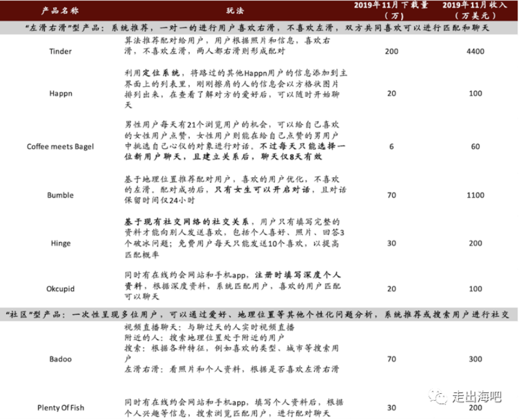Click Okcupid's revenue value 100
519x420 pixels.
[x=475, y=289]
